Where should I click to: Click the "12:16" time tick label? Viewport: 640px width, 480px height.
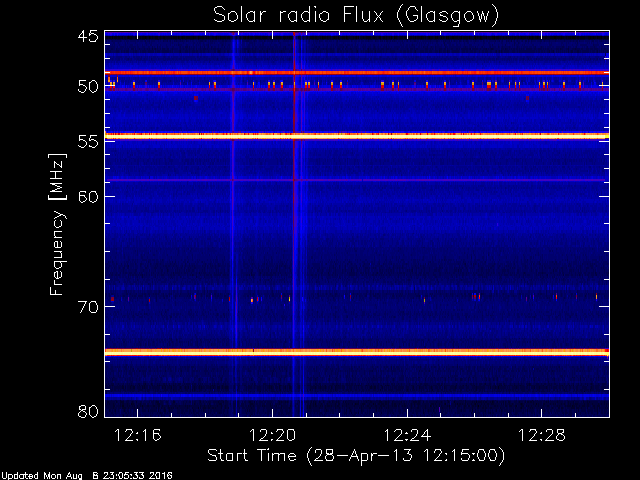click(137, 436)
